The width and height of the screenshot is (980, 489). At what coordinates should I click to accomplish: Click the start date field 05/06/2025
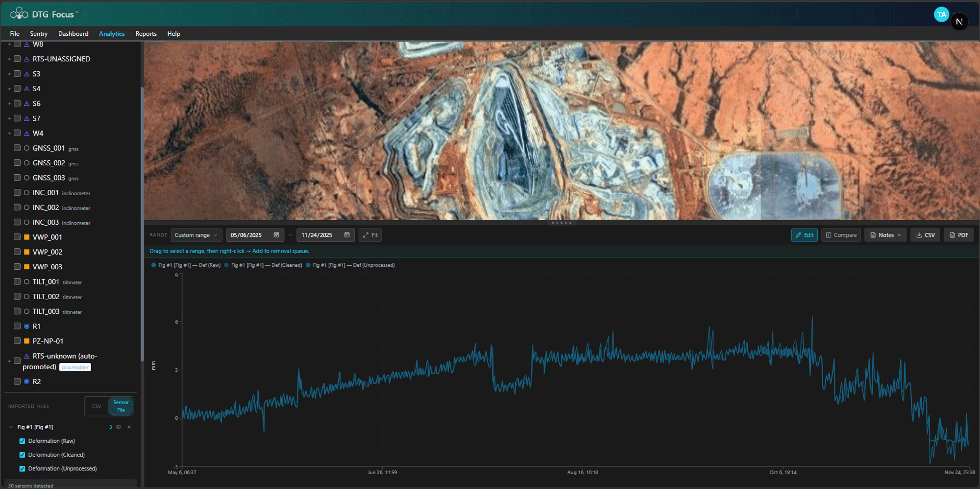coord(255,235)
